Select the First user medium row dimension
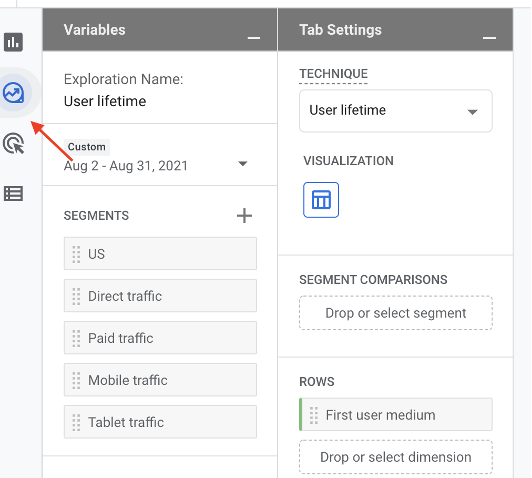This screenshot has width=532, height=478. (396, 415)
